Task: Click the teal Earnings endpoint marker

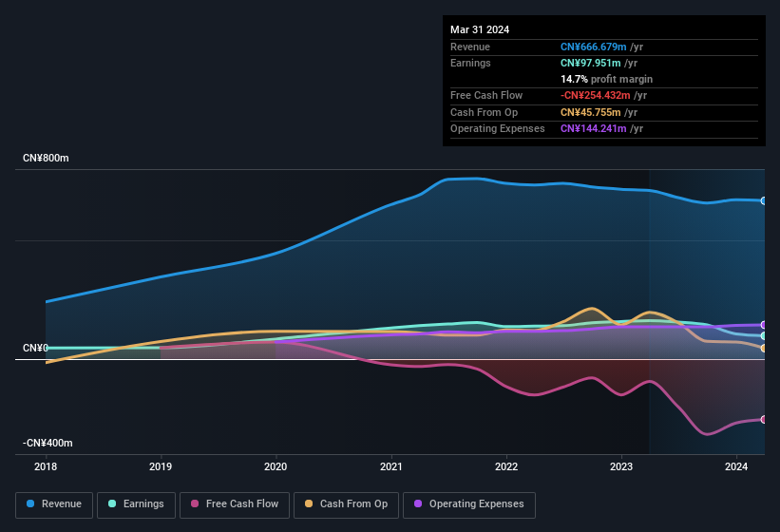Action: tap(764, 336)
